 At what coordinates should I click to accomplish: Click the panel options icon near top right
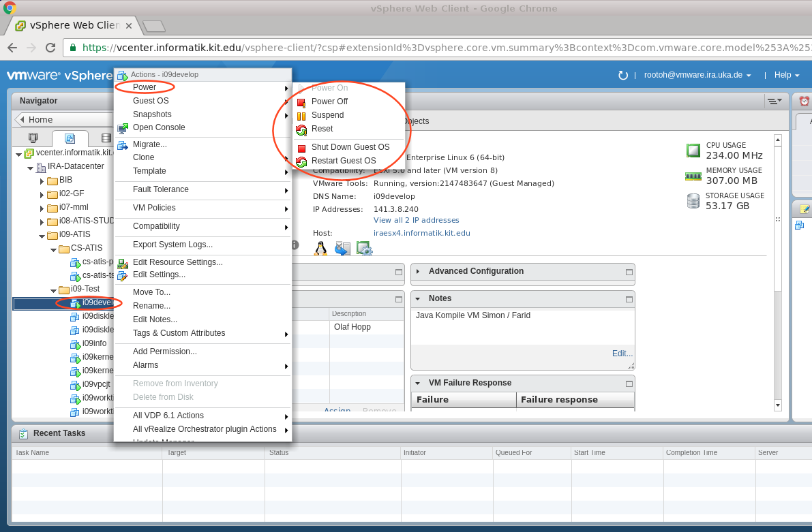pyautogui.click(x=775, y=101)
